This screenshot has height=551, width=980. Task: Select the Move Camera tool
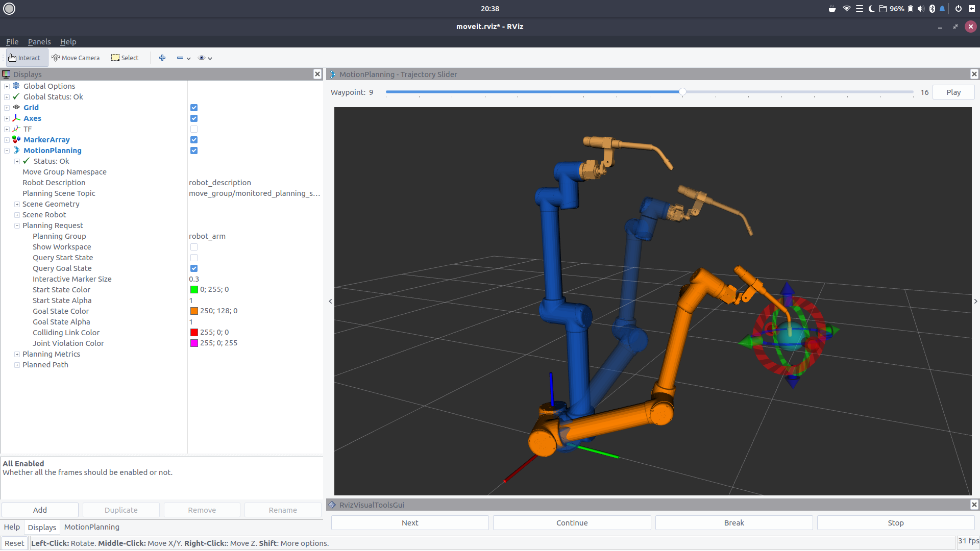[76, 58]
